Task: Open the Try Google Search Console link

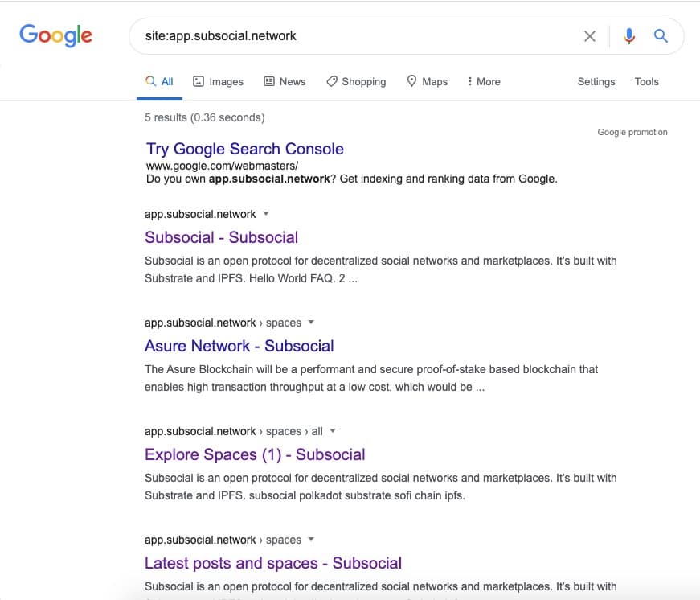Action: click(245, 149)
